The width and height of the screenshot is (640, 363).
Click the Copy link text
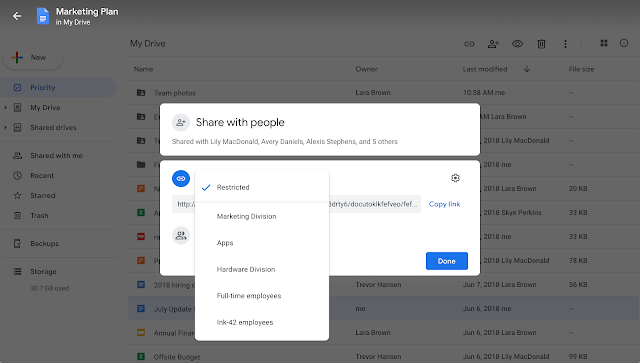[444, 204]
